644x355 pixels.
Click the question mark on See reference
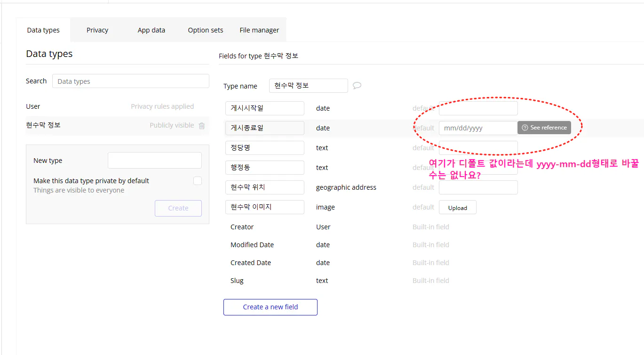(525, 128)
